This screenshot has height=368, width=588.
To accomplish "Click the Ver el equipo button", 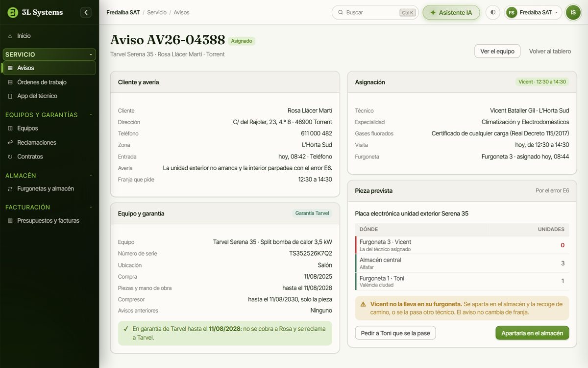I will (x=497, y=51).
